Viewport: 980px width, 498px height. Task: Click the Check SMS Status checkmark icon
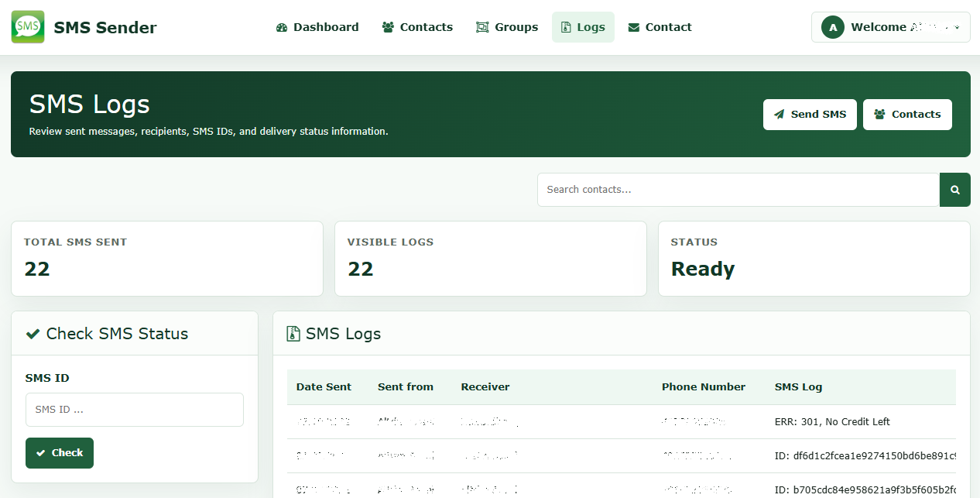click(x=33, y=334)
